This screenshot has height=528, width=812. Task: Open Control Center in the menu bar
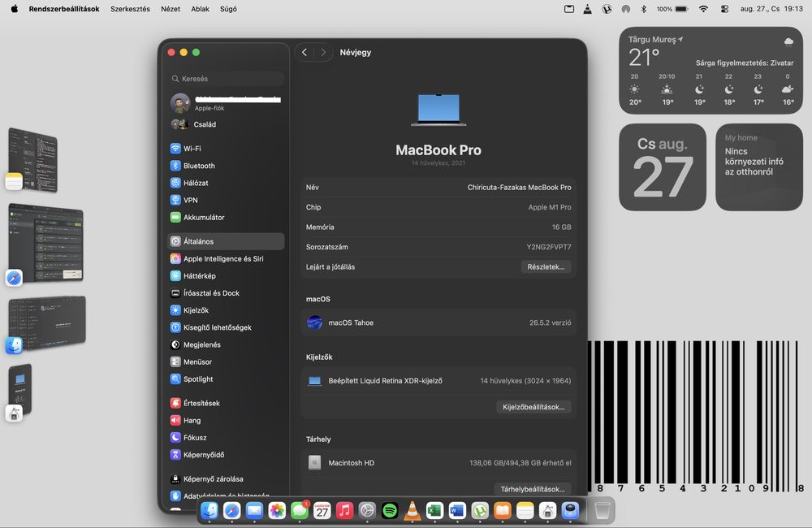724,9
